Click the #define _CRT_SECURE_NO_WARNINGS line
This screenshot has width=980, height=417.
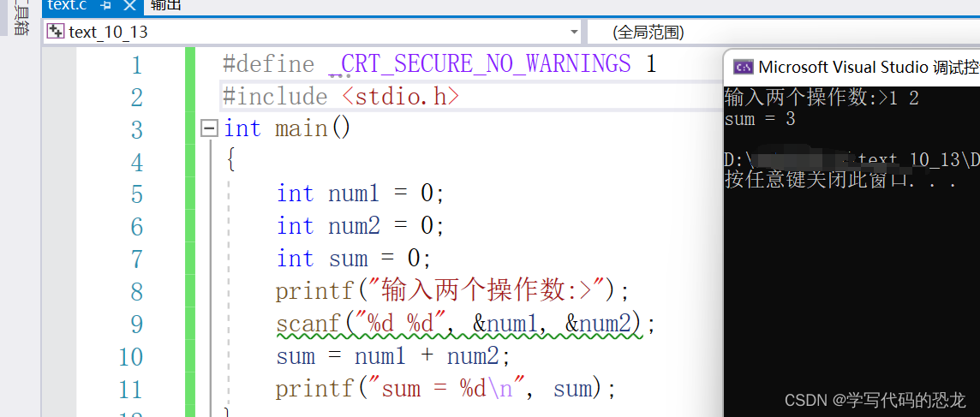coord(440,64)
